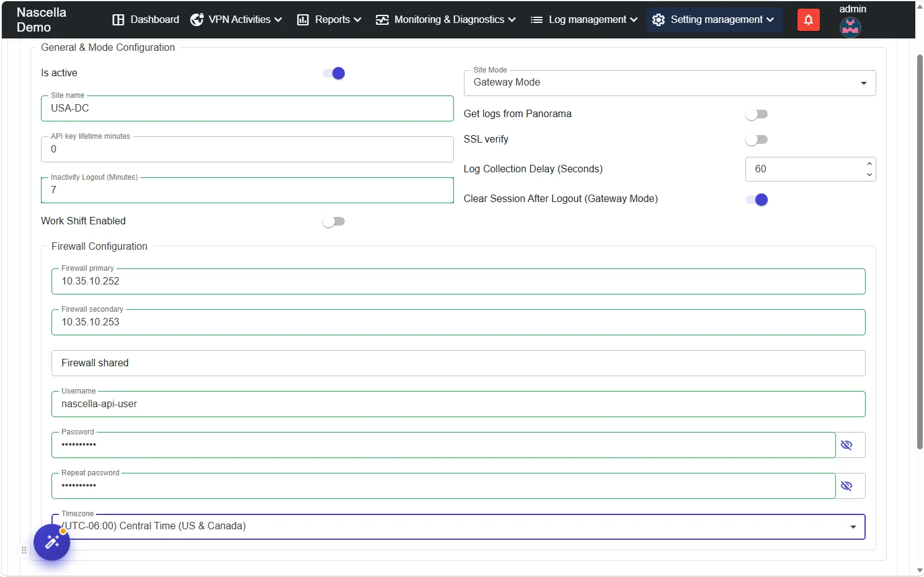Click the Nascella Demo logo link

[42, 20]
